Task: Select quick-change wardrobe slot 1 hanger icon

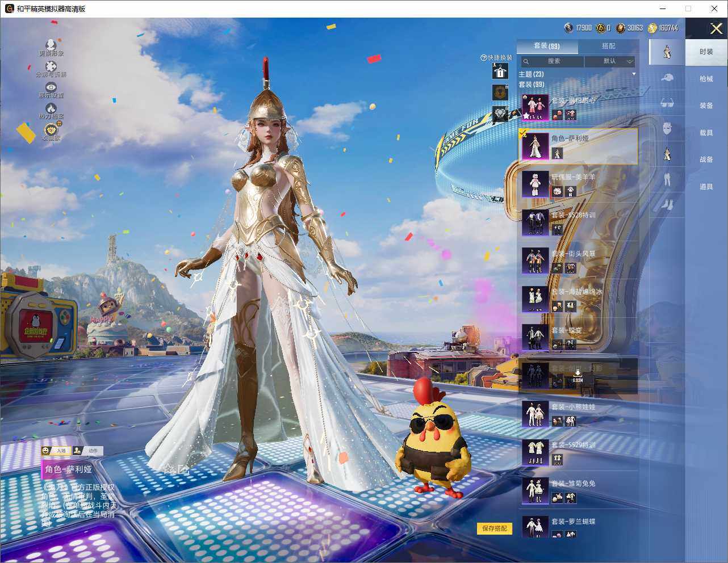Action: (500, 71)
